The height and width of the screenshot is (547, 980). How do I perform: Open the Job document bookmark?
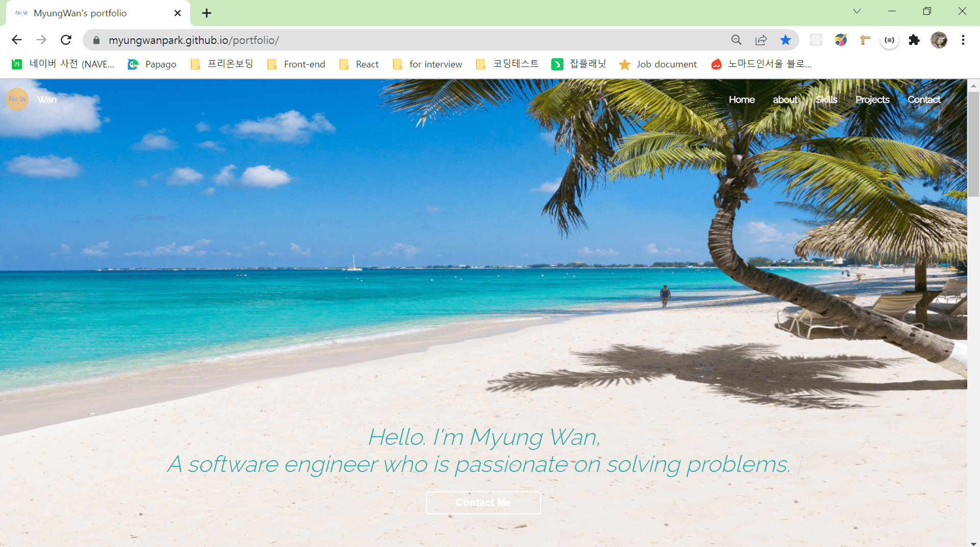(x=657, y=64)
